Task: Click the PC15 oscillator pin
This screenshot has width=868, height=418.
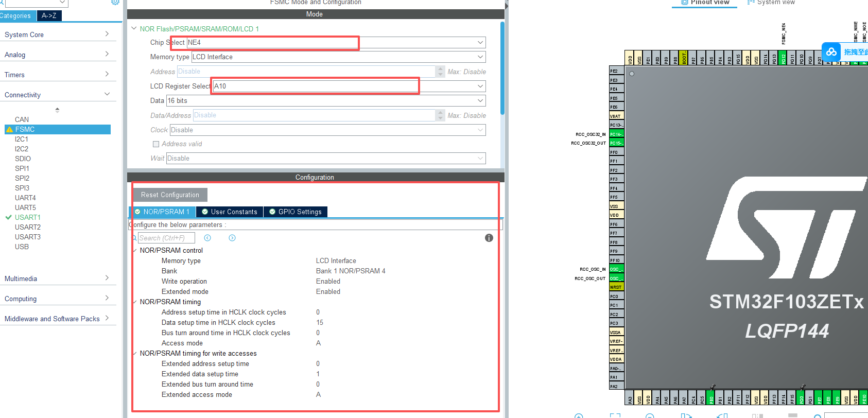Action: pyautogui.click(x=616, y=143)
